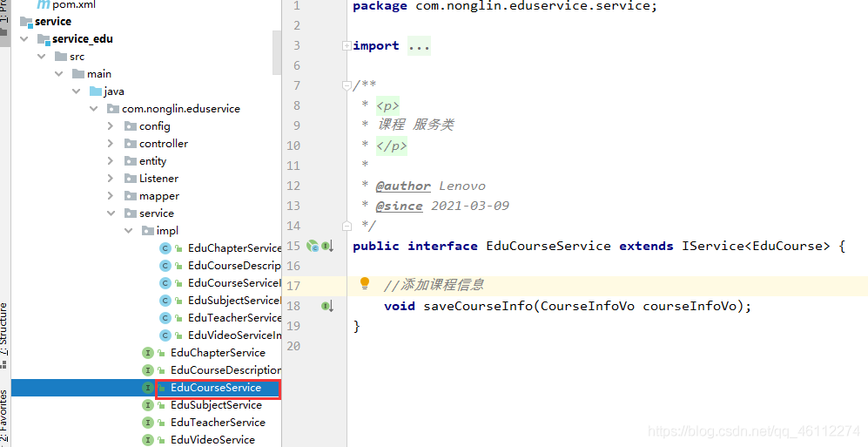Click the saveCourseInfo method name in editor

point(478,306)
